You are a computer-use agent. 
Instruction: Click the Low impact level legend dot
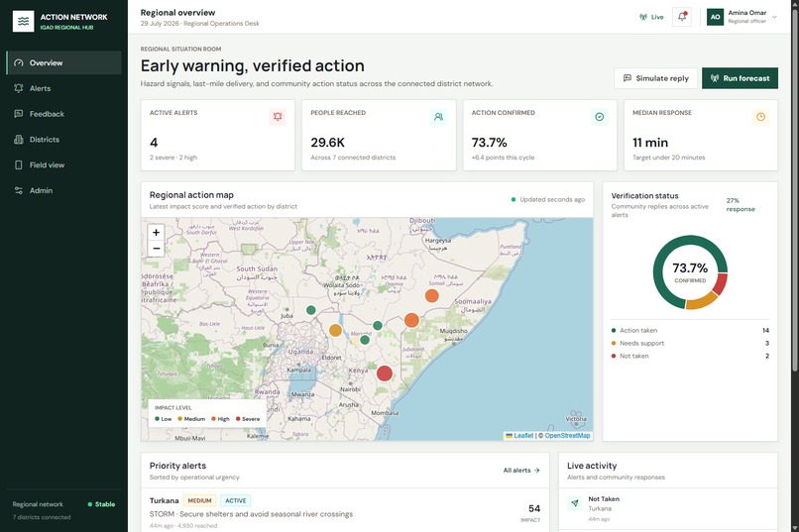157,419
